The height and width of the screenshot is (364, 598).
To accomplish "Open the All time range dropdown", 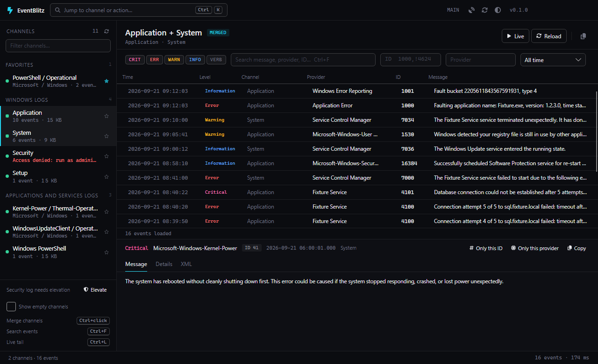I will coord(553,60).
